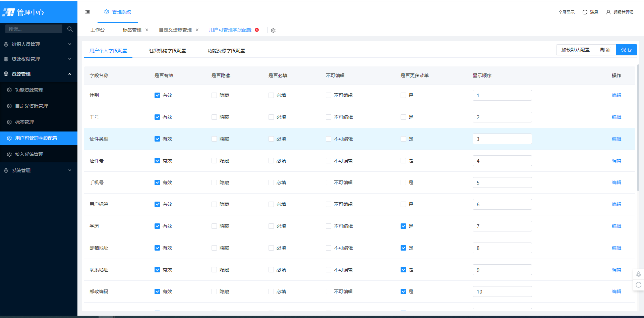Image resolution: width=644 pixels, height=318 pixels.
Task: Click the 显示顺序 input for 联系地址 row
Action: pos(502,270)
